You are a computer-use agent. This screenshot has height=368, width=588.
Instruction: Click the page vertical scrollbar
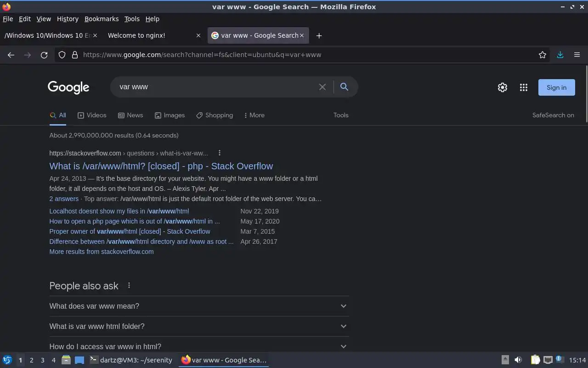pyautogui.click(x=587, y=94)
